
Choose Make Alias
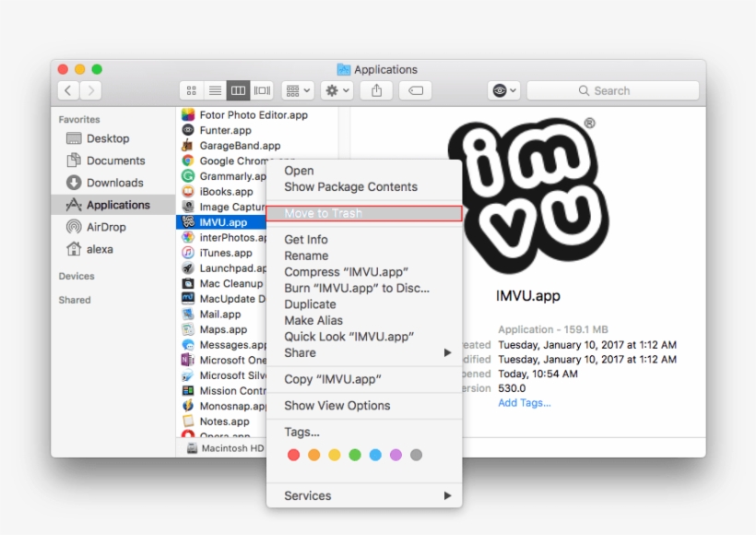click(x=364, y=320)
